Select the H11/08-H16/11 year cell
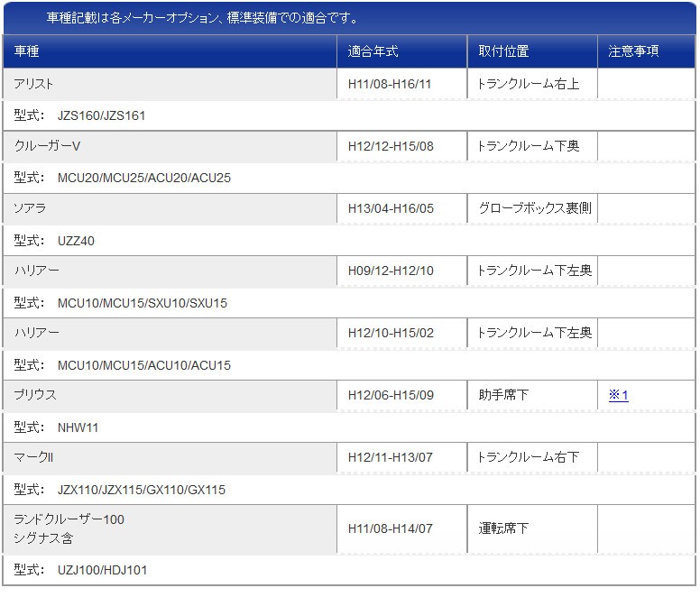This screenshot has height=597, width=700. click(401, 84)
